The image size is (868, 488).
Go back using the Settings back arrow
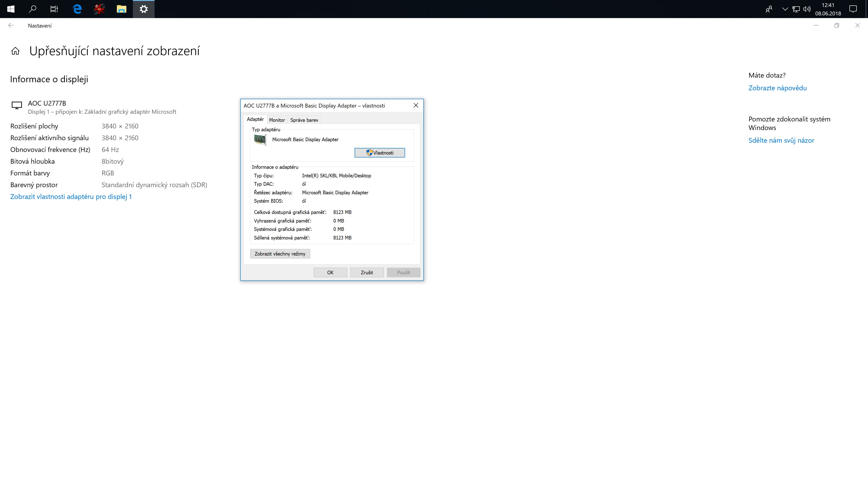(11, 26)
